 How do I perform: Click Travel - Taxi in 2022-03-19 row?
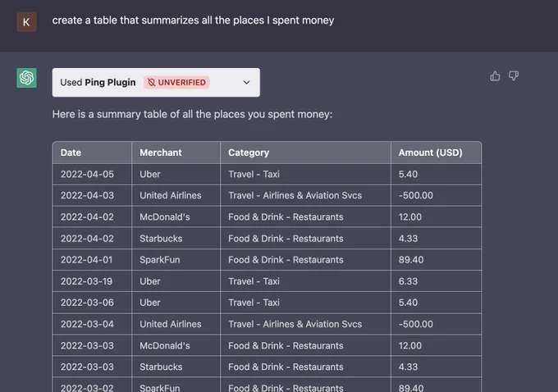[x=254, y=281]
